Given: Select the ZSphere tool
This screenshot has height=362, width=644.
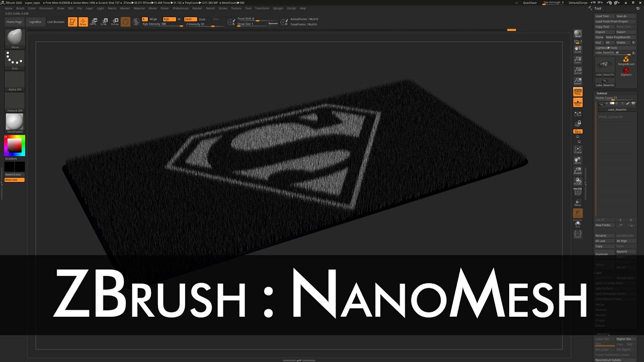Looking at the screenshot, I should pyautogui.click(x=626, y=72).
